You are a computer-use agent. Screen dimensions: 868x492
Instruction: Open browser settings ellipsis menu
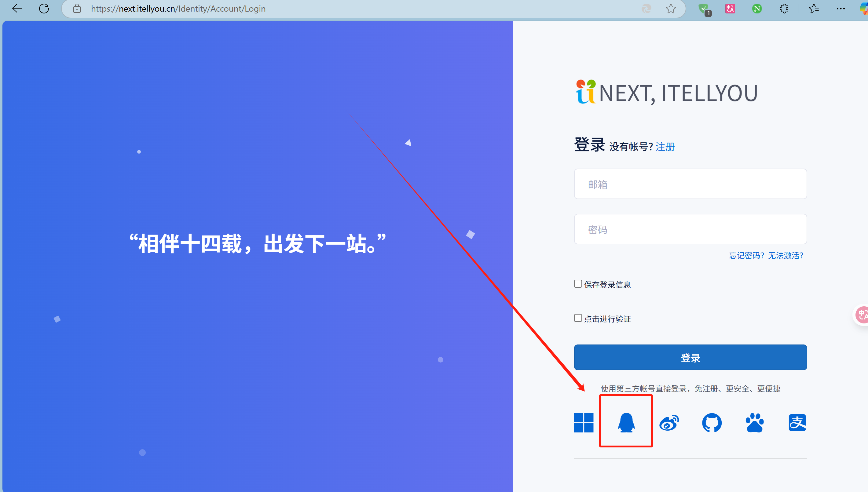[x=841, y=9]
